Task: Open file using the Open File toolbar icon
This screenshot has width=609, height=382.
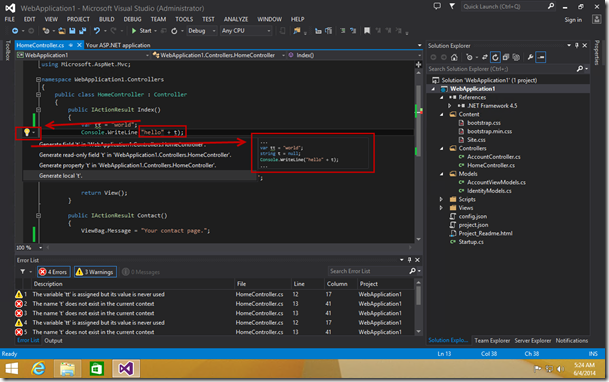Action: [62, 31]
